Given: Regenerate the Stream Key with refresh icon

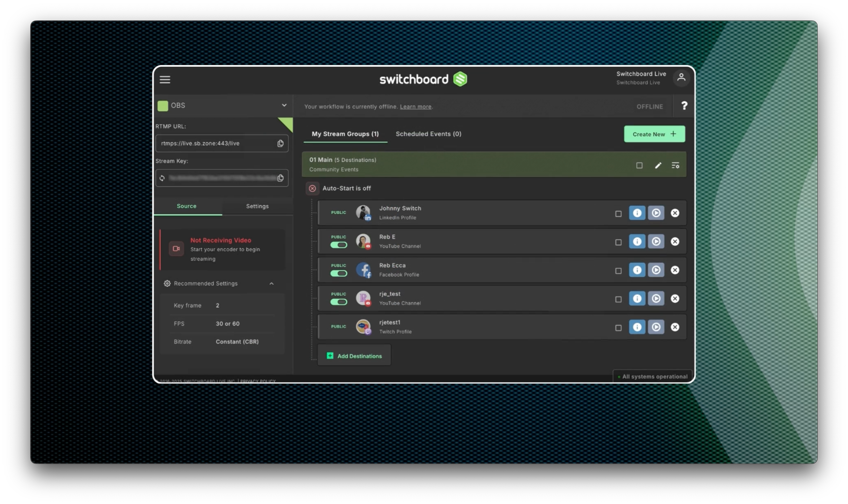Looking at the screenshot, I should coord(162,178).
